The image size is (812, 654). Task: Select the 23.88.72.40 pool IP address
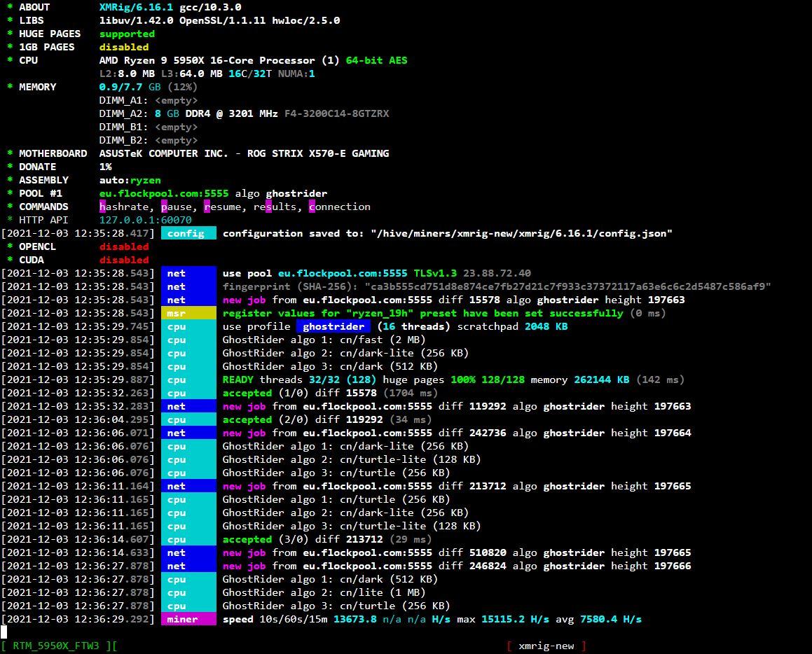[497, 274]
